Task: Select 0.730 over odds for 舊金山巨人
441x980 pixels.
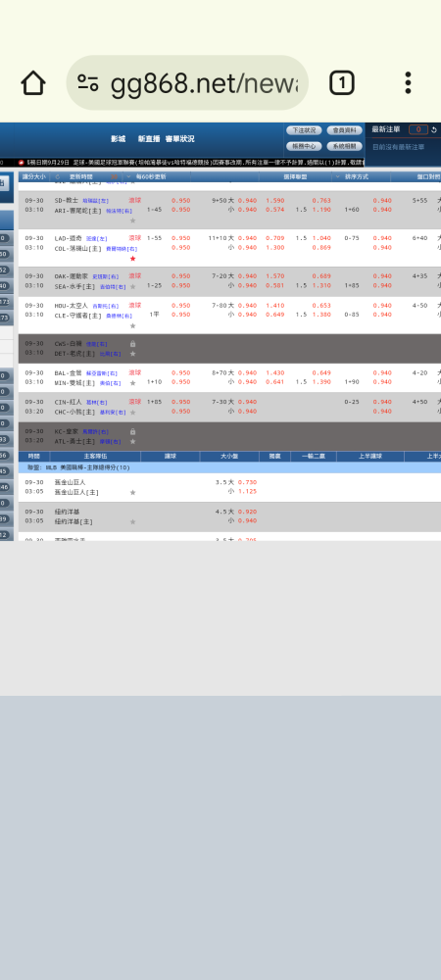Action: tap(248, 482)
